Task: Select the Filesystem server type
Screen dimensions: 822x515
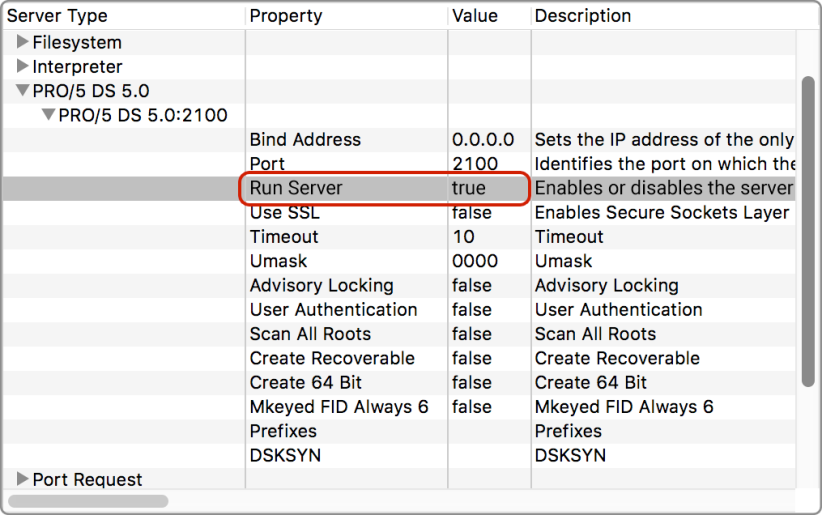Action: (x=77, y=42)
